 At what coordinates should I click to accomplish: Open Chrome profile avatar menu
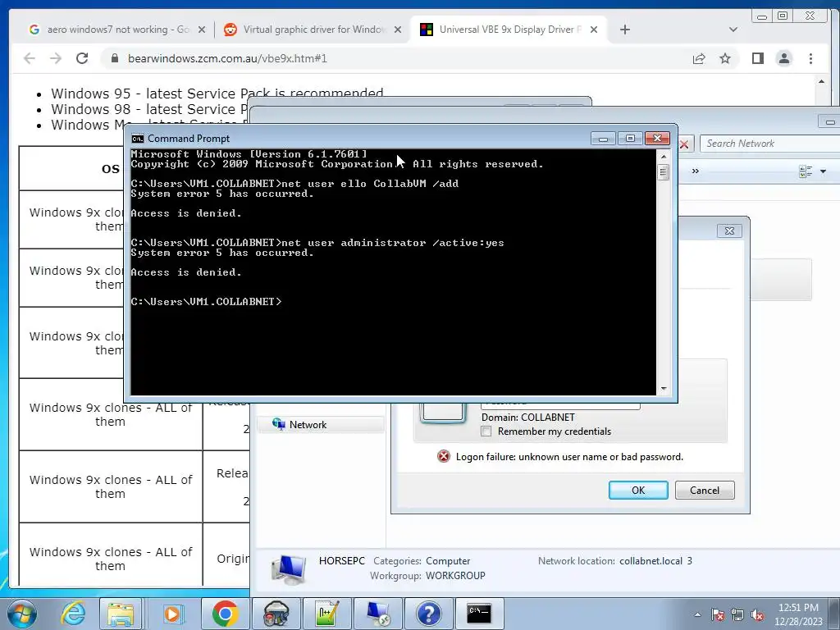pos(783,58)
